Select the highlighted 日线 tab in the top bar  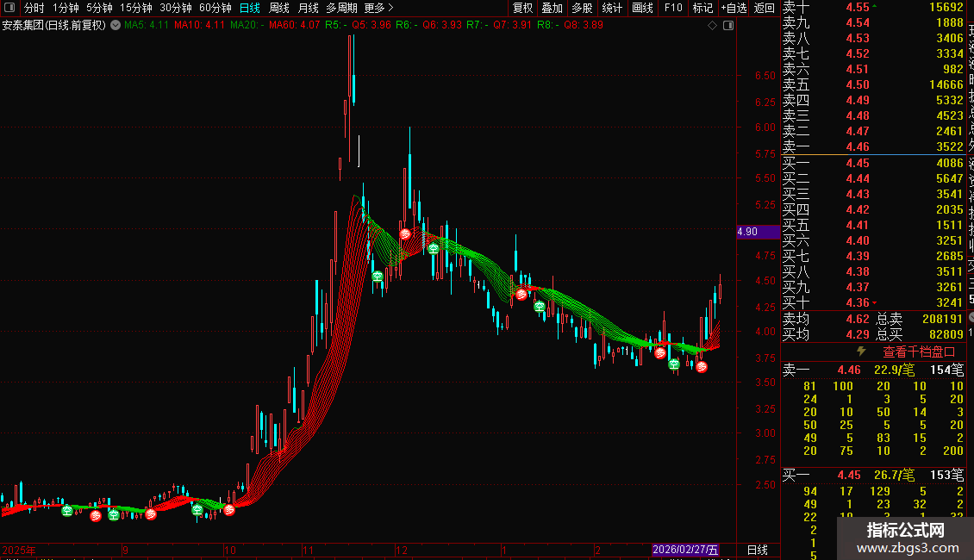tap(250, 8)
